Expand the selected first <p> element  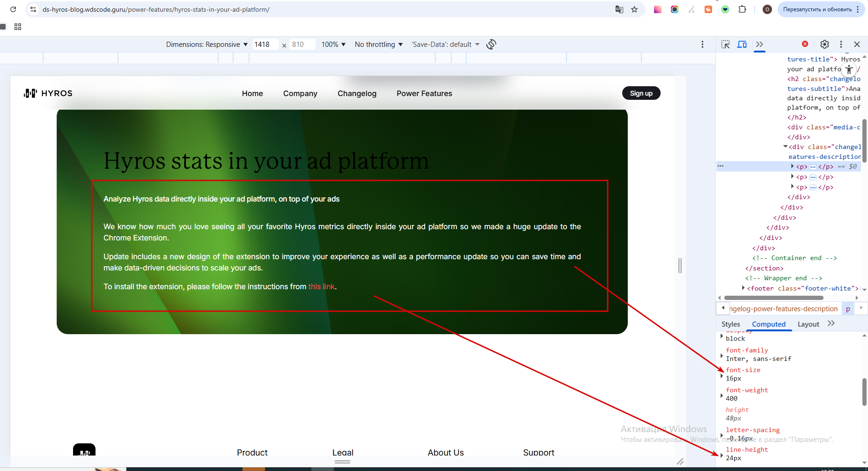792,166
